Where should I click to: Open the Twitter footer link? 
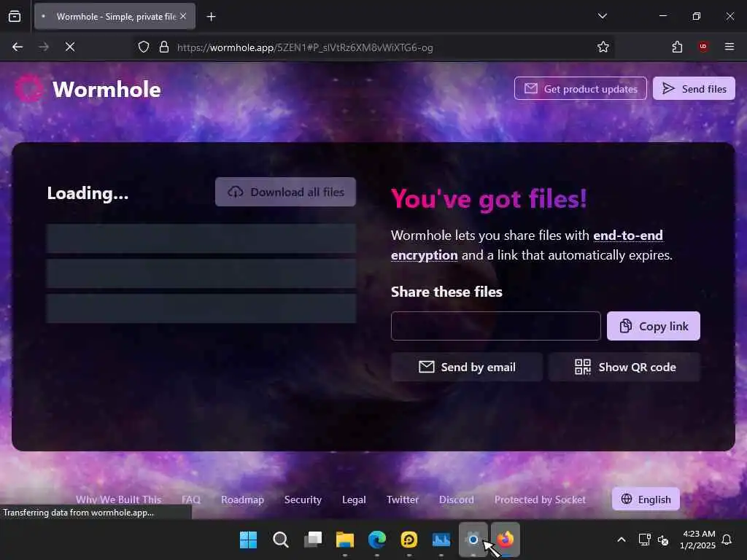click(403, 499)
